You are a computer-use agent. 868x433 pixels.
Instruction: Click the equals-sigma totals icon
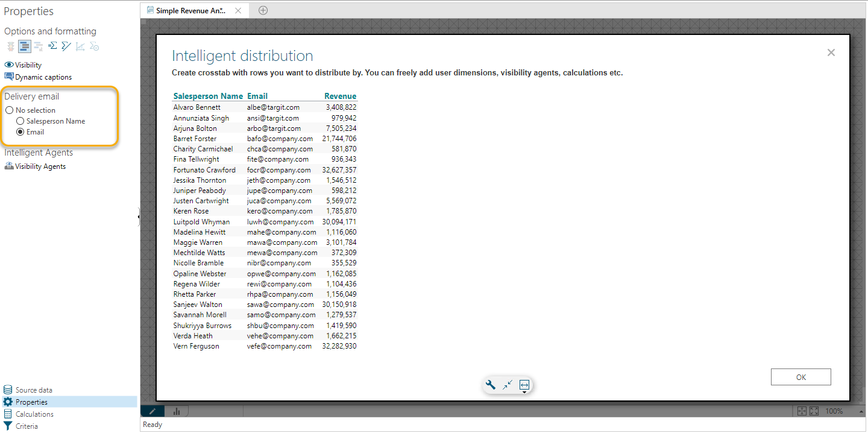(52, 46)
